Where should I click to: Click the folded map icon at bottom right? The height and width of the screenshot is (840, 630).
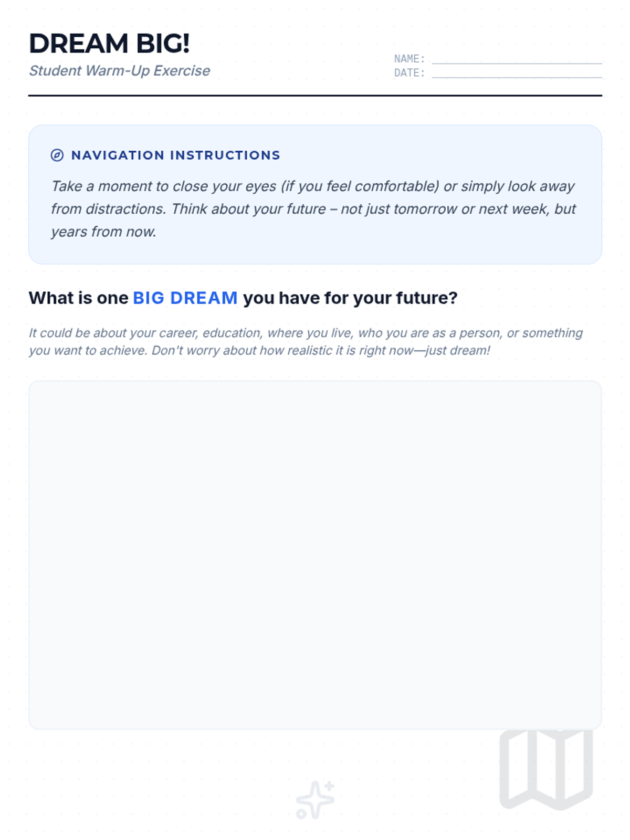point(546,769)
